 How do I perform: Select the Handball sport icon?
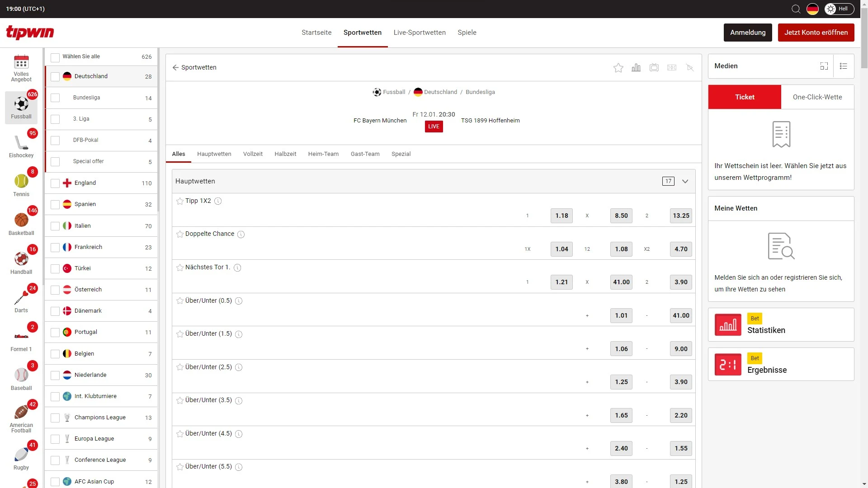21,259
